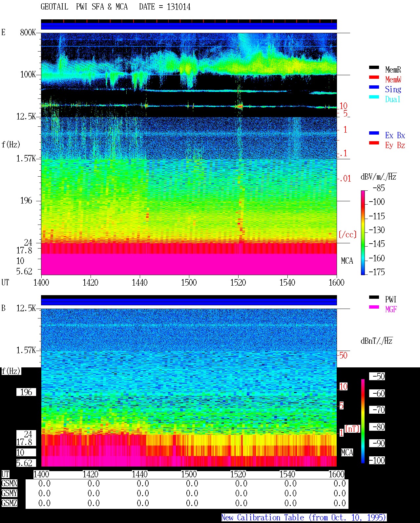Click the dBV/m/√Hz unit label
420x523 pixels.
pos(379,177)
